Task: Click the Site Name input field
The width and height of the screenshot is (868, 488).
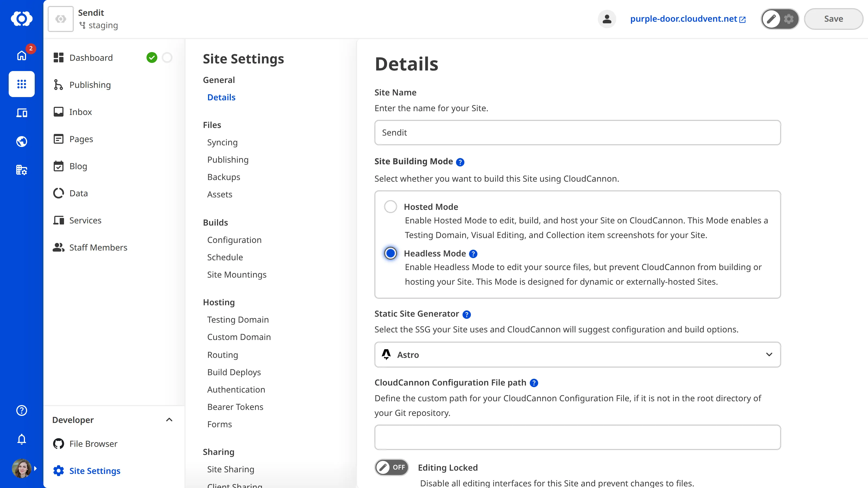Action: (x=577, y=133)
